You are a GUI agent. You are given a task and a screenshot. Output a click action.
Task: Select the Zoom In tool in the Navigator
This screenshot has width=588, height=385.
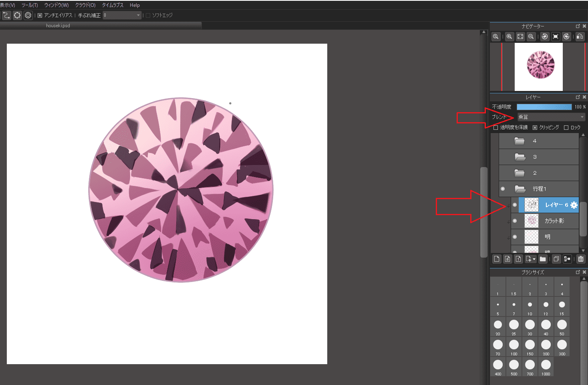click(x=509, y=36)
